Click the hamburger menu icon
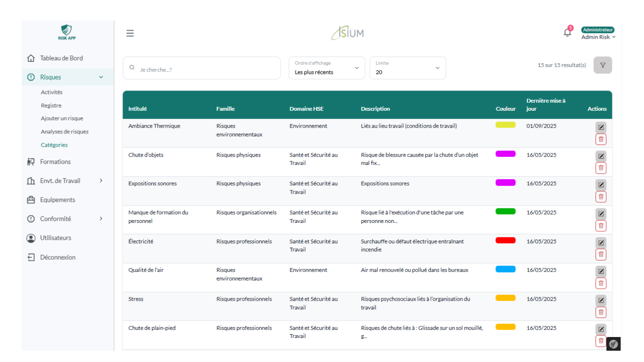Screen dimensions: 644x362 [130, 33]
